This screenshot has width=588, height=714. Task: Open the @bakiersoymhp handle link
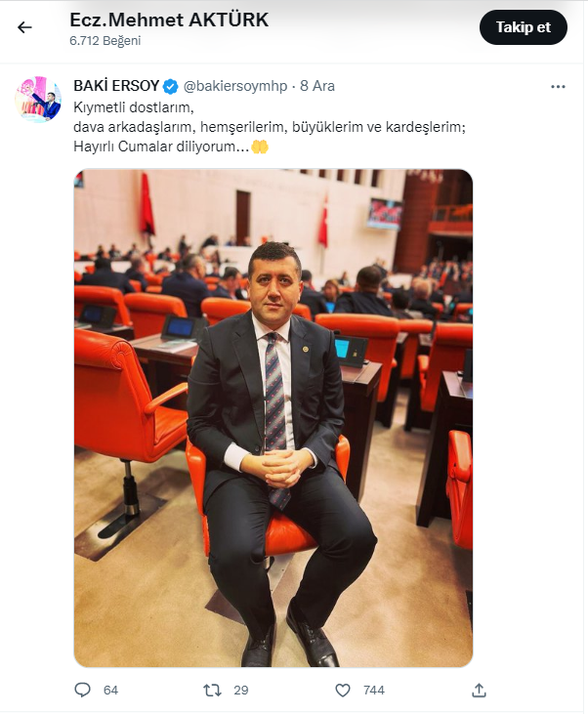(x=235, y=86)
